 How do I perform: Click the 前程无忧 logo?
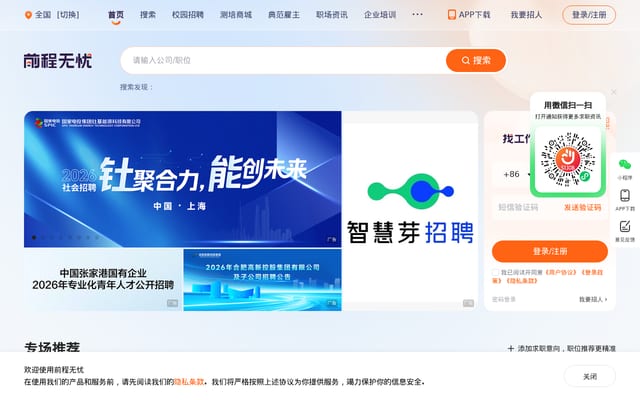pos(58,61)
